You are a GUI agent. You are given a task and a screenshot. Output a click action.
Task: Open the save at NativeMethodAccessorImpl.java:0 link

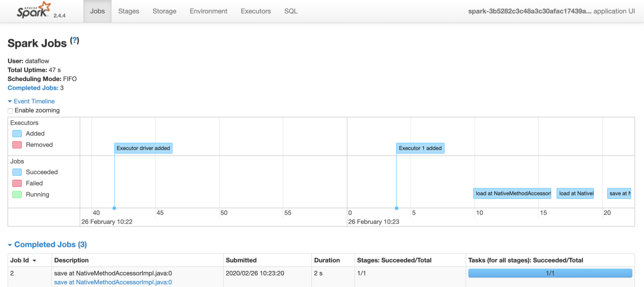(x=113, y=282)
